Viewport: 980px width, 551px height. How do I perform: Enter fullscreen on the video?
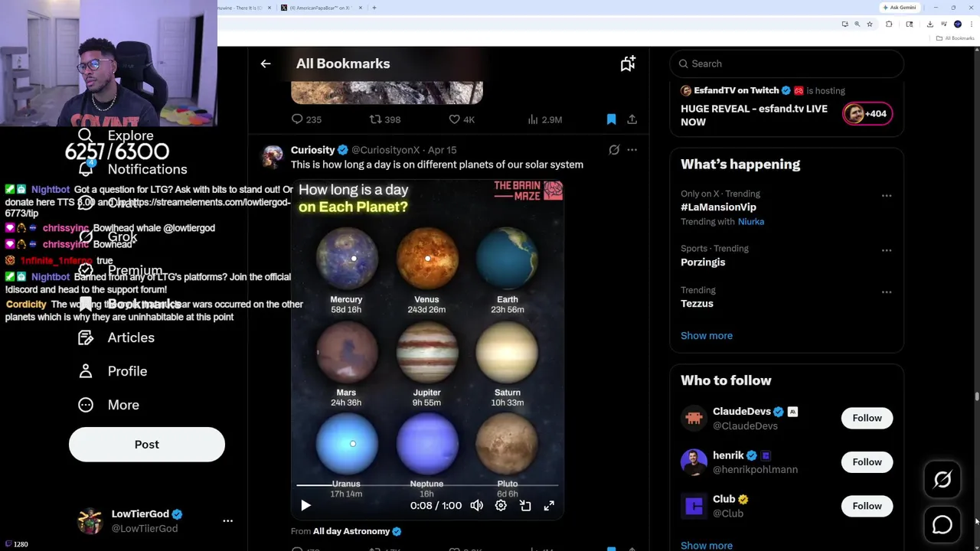point(549,506)
